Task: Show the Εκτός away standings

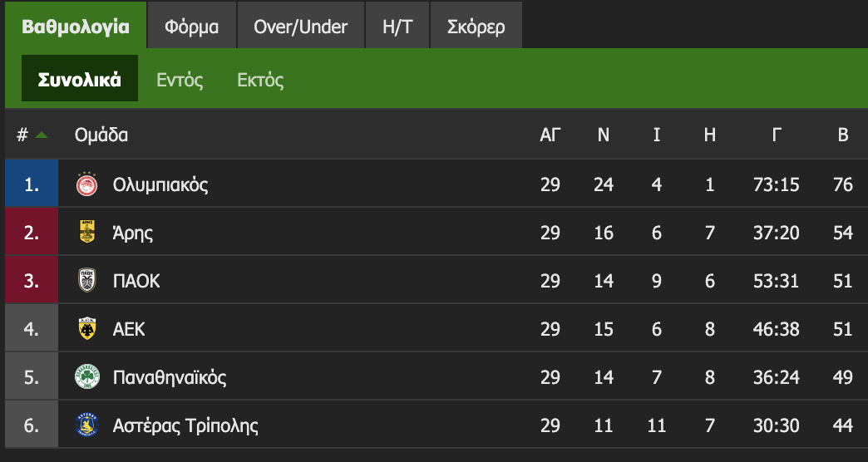Action: tap(260, 80)
